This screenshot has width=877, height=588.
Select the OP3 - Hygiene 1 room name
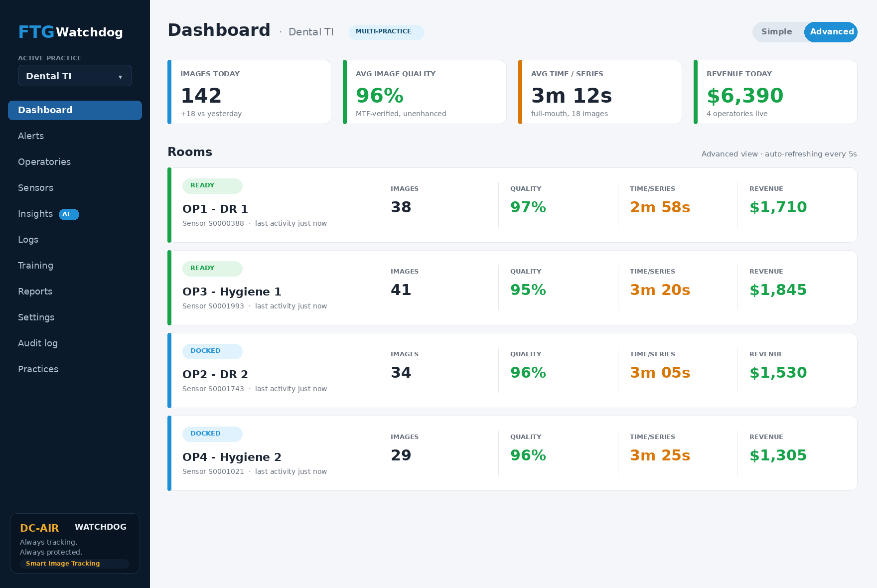click(232, 292)
